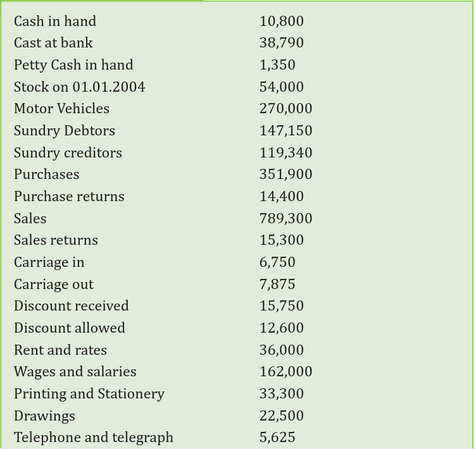Select the Sales returns label

click(x=56, y=240)
